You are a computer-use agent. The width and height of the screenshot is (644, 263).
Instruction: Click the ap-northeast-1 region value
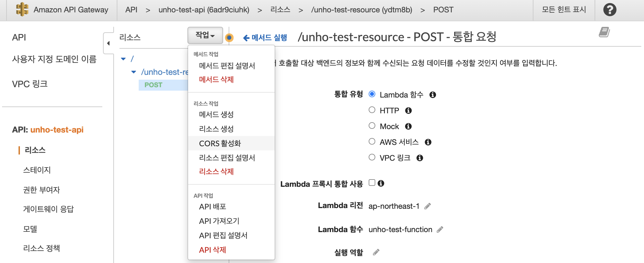[394, 206]
